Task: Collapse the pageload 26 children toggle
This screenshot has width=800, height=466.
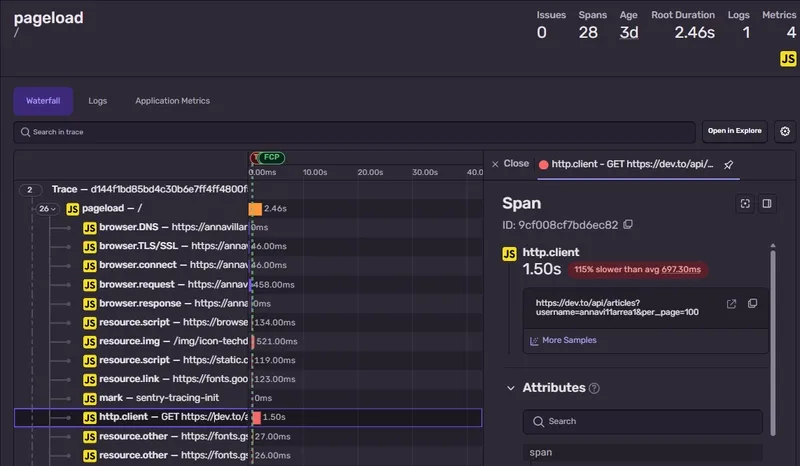Action: point(47,209)
